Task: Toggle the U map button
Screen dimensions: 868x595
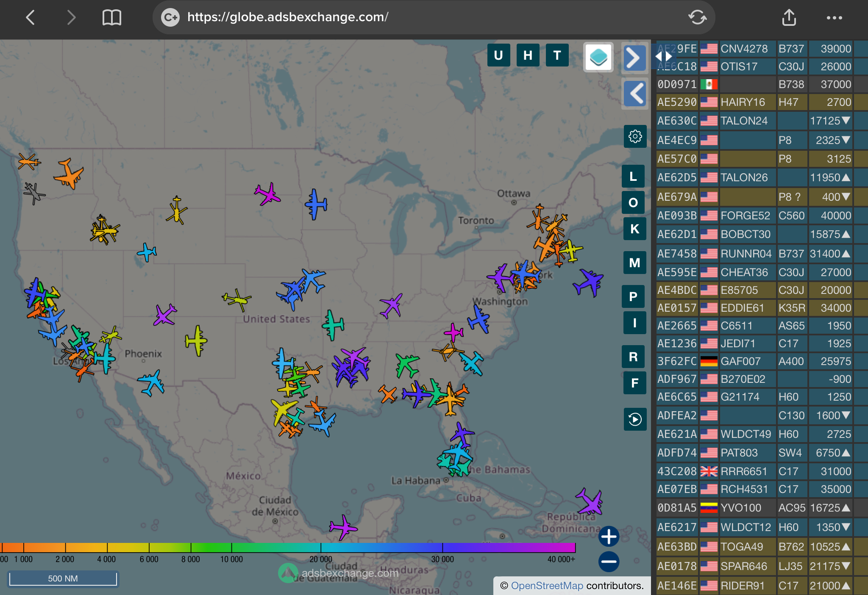Action: point(498,55)
